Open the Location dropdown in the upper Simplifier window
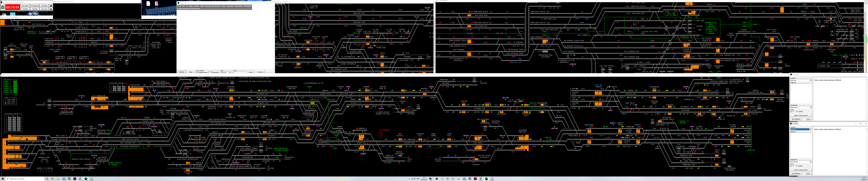Screen dimensions: 868x181 [x=801, y=80]
